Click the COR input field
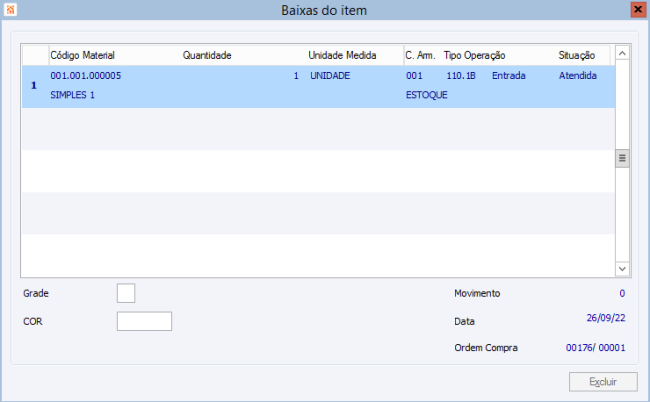 click(x=144, y=321)
